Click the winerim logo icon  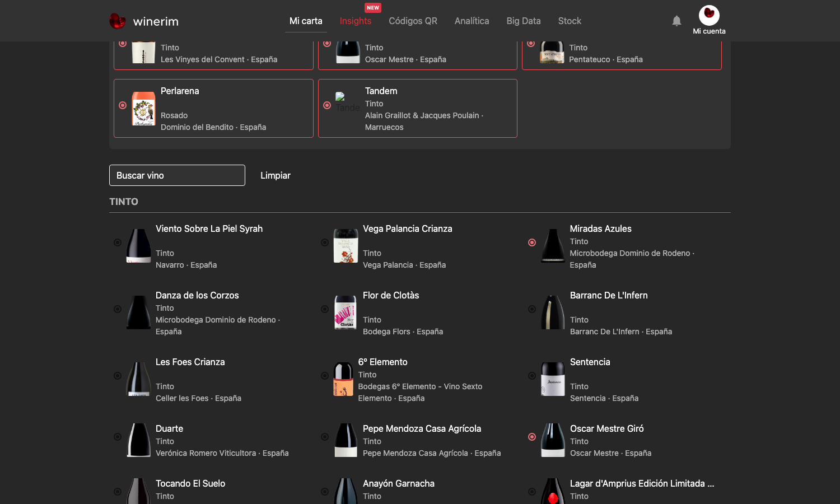pos(118,21)
